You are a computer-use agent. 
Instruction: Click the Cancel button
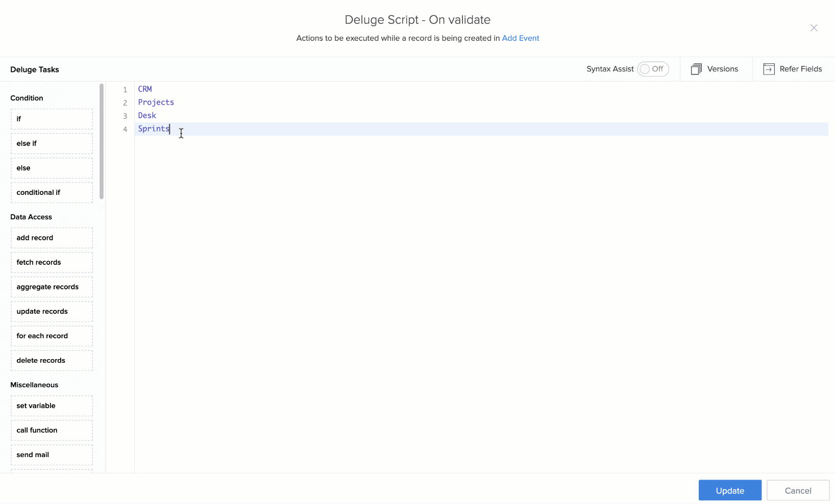tap(798, 490)
